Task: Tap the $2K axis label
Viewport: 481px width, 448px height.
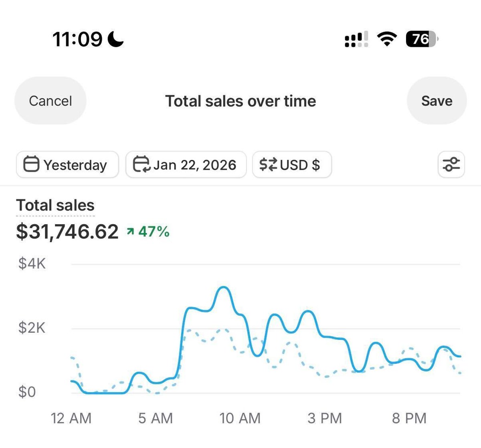Action: [32, 328]
